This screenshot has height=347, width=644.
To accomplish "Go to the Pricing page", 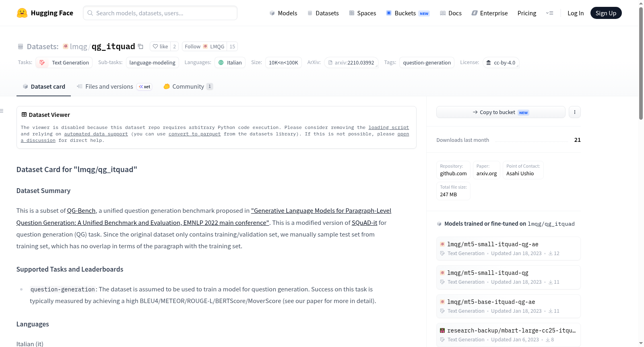I will (527, 13).
